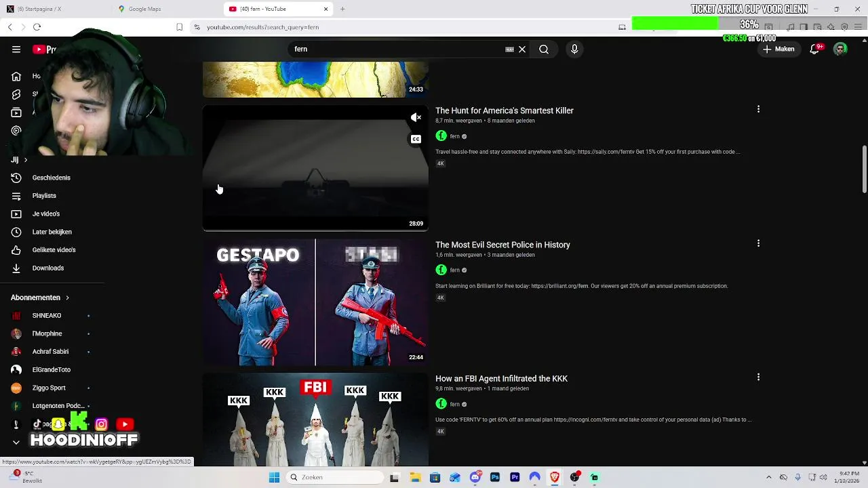Viewport: 868px width, 488px height.
Task: Open options for FBI Infiltrated KKK video
Action: 758,377
